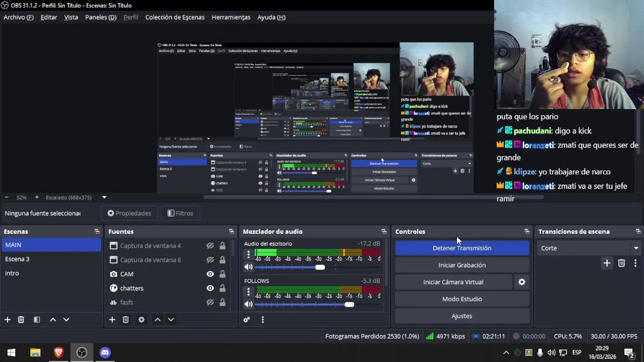Image resolution: width=644 pixels, height=362 pixels.
Task: Show Captura de ventana 6 source
Action: tap(210, 260)
